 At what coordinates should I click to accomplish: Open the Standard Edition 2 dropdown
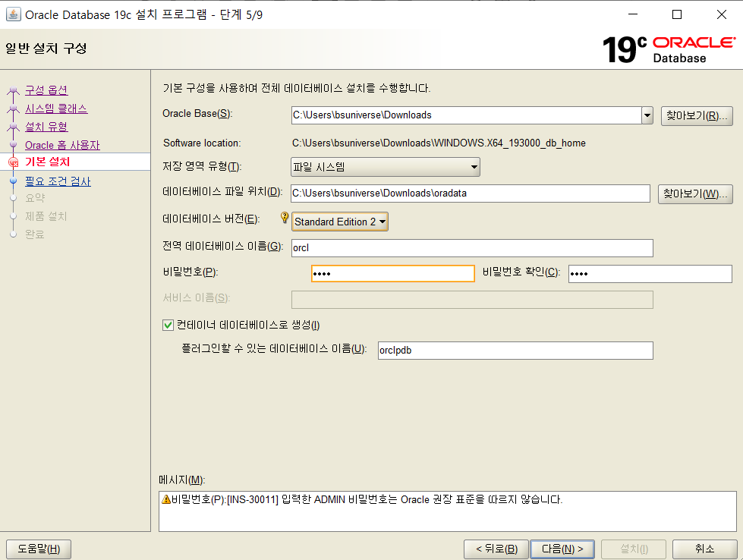(x=340, y=222)
